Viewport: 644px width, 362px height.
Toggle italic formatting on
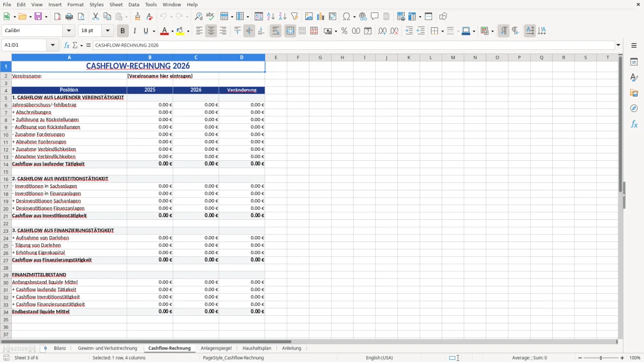point(135,31)
